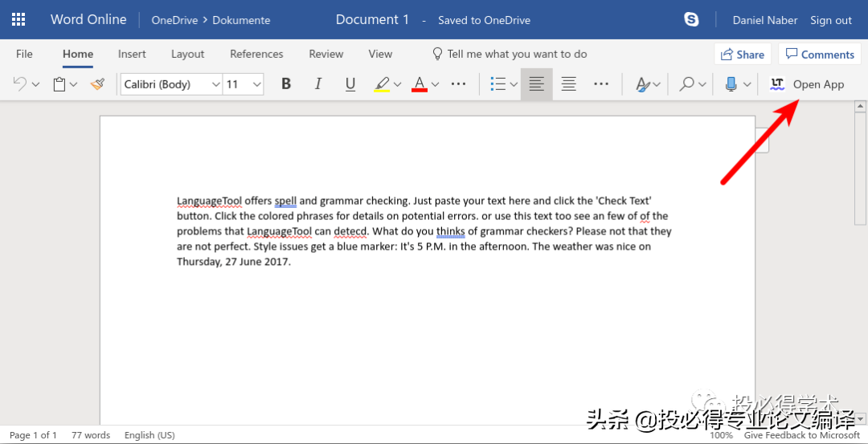Switch to the View tab
The width and height of the screenshot is (868, 444).
(380, 54)
